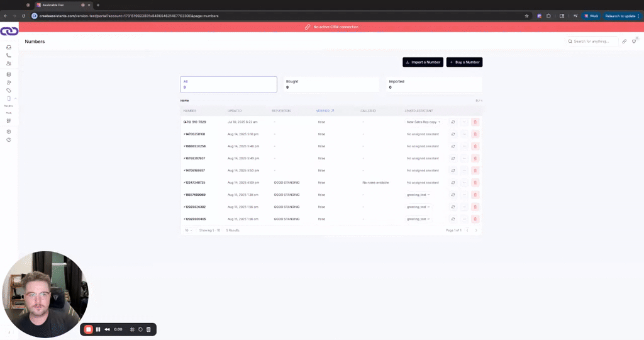The width and height of the screenshot is (644, 340).
Task: Open the notifications bell icon
Action: [634, 42]
